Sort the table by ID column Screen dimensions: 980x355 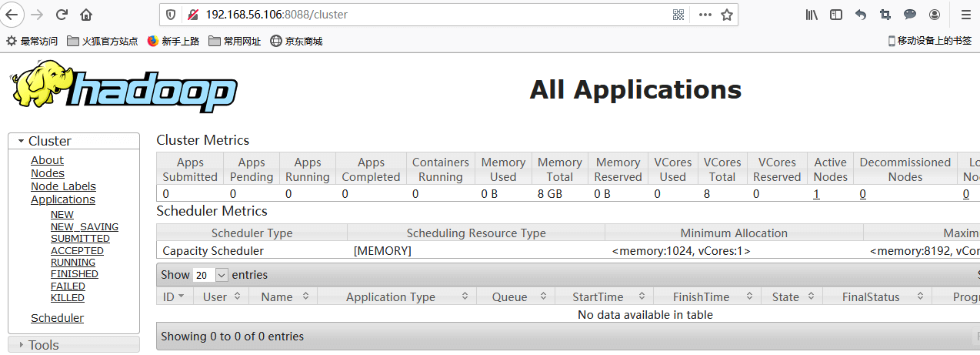174,296
